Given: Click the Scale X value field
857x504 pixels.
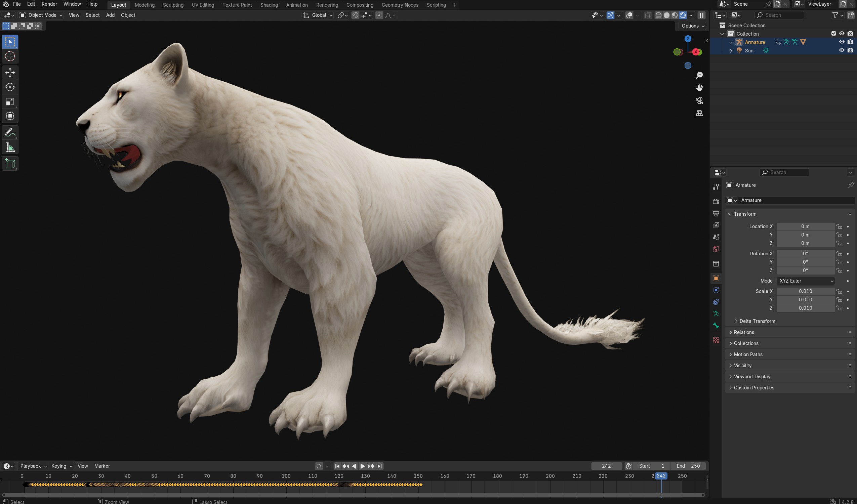Looking at the screenshot, I should point(805,291).
